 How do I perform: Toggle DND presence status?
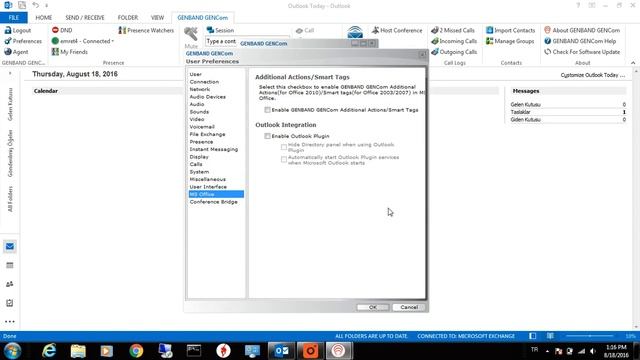click(x=62, y=30)
